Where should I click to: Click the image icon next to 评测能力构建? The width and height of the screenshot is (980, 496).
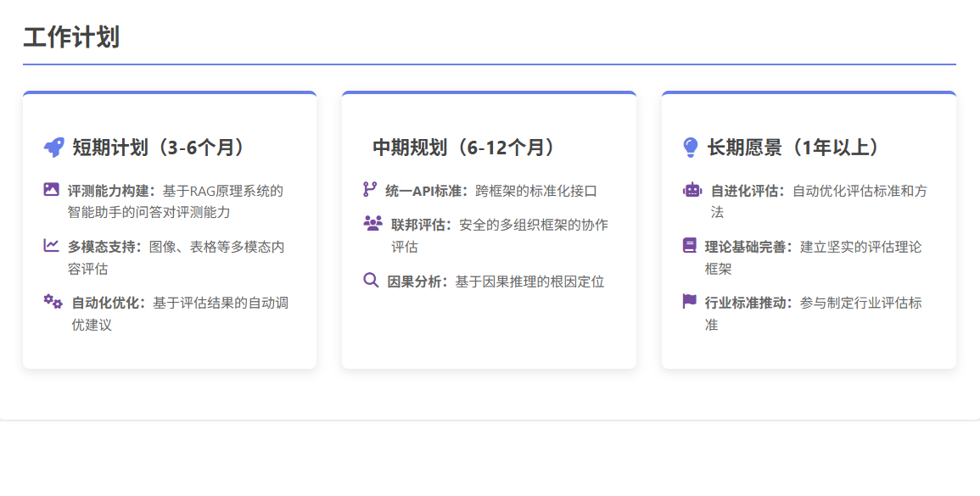click(52, 190)
